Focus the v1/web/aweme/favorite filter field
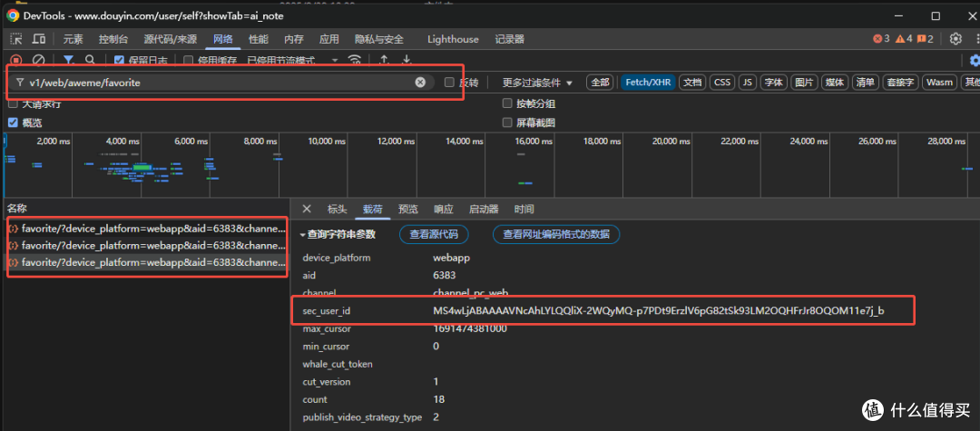The image size is (980, 431). 220,82
